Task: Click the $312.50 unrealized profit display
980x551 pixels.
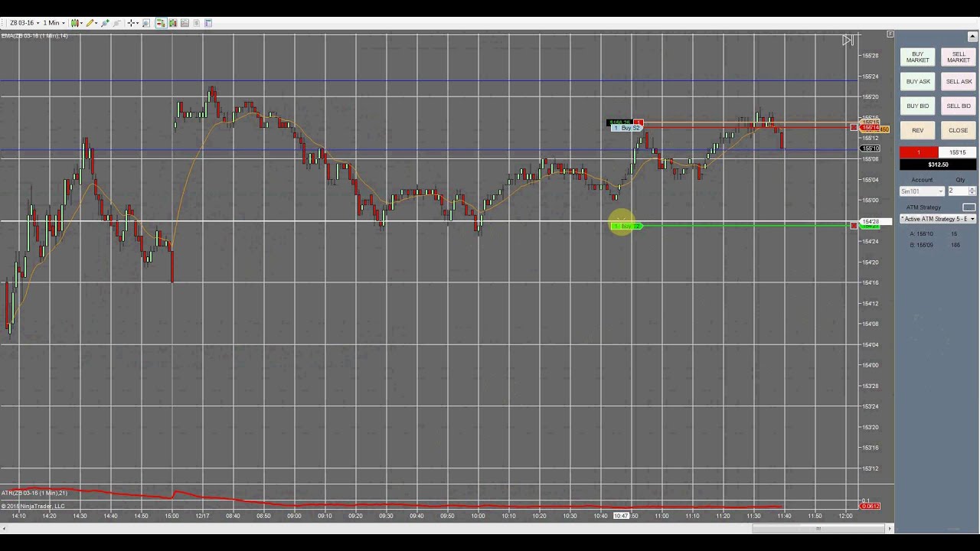Action: (938, 165)
